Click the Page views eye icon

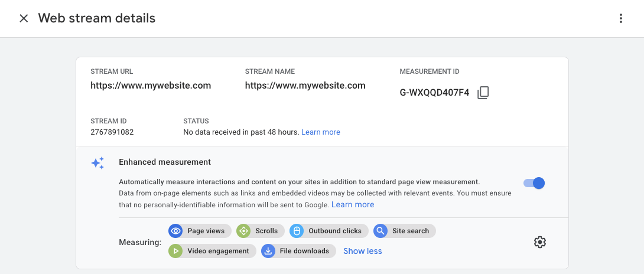(175, 231)
